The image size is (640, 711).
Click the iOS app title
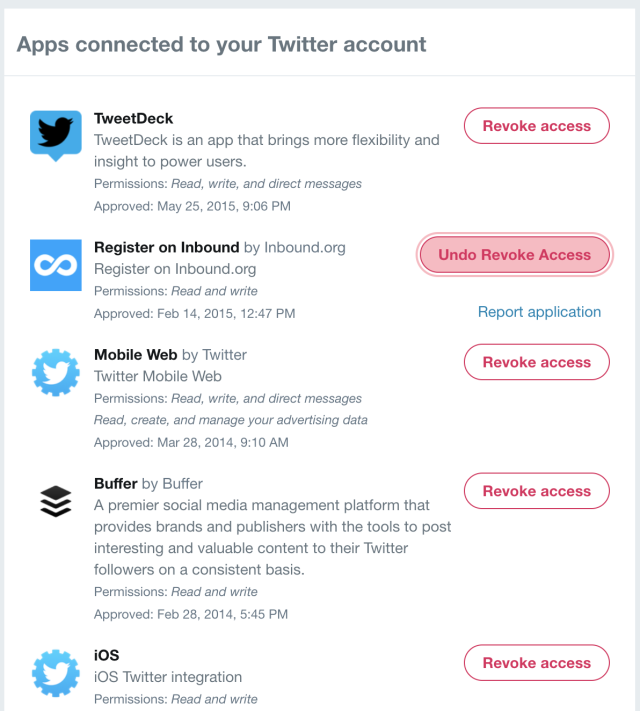pyautogui.click(x=107, y=655)
